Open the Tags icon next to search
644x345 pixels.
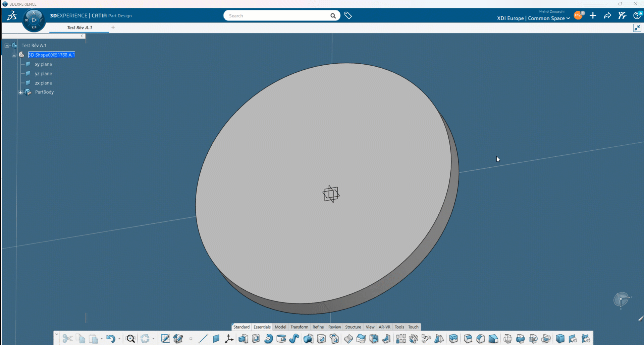tap(348, 15)
